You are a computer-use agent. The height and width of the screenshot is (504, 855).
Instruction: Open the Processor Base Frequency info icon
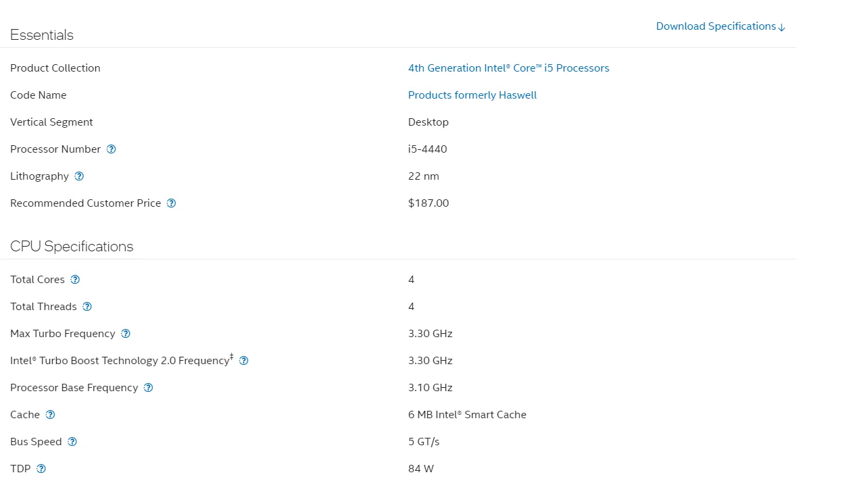pyautogui.click(x=149, y=388)
